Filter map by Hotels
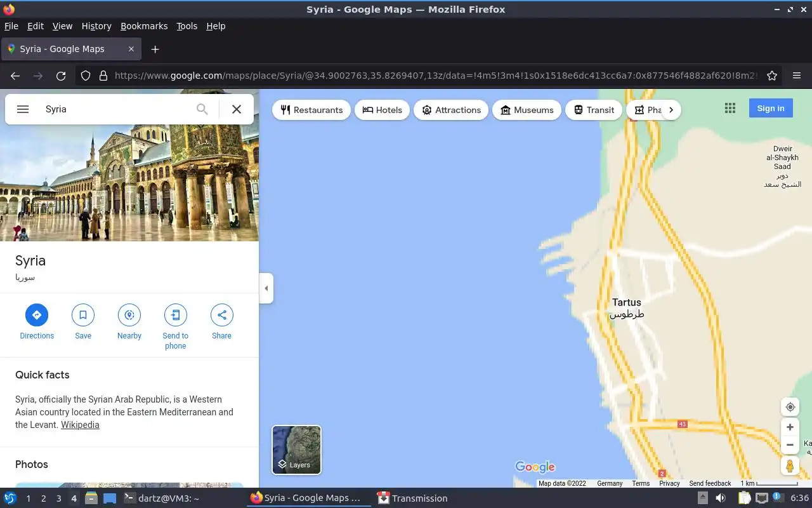Screen dimensions: 812x508 tap(382, 110)
